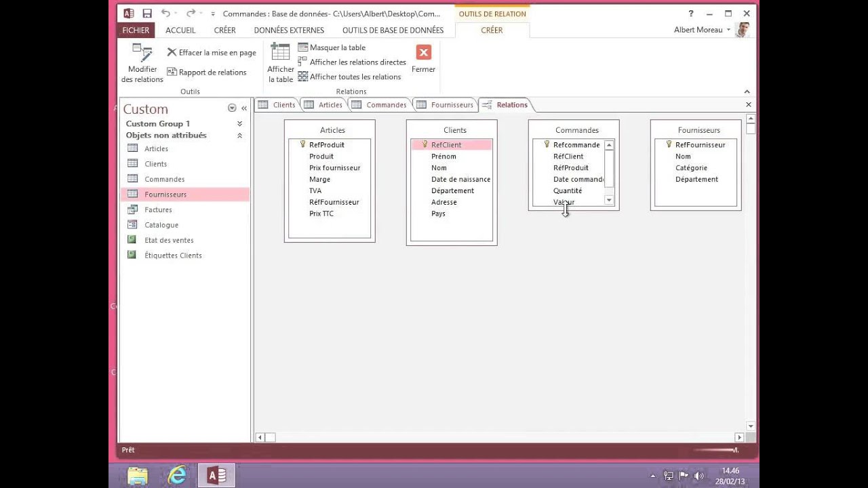
Task: Click Afficher les relations directes
Action: 352,62
